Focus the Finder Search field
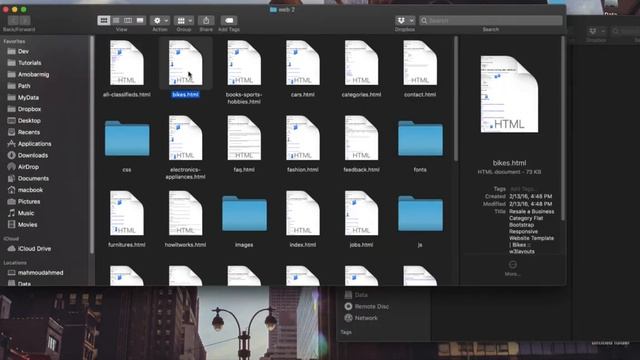The height and width of the screenshot is (360, 640). pos(491,20)
